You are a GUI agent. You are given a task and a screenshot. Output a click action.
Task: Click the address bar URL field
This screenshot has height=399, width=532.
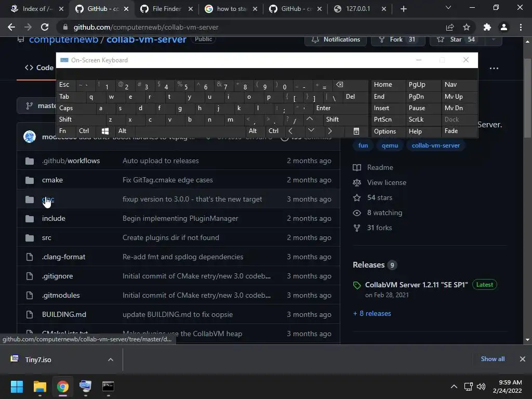click(x=251, y=27)
